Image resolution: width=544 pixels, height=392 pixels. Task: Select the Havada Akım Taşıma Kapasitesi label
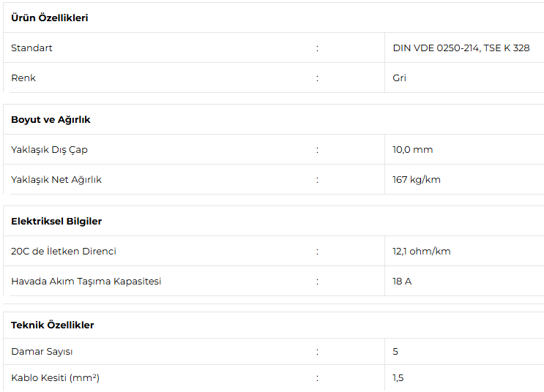pos(86,282)
